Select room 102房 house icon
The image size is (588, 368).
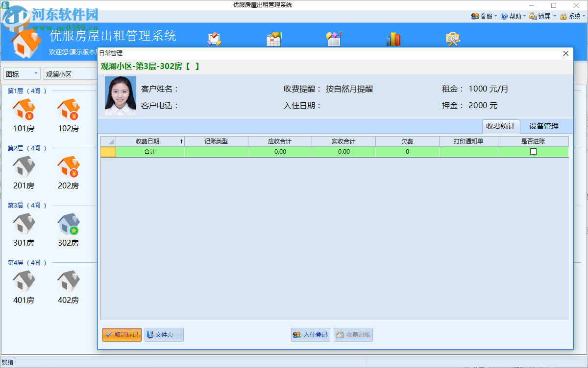pyautogui.click(x=68, y=110)
